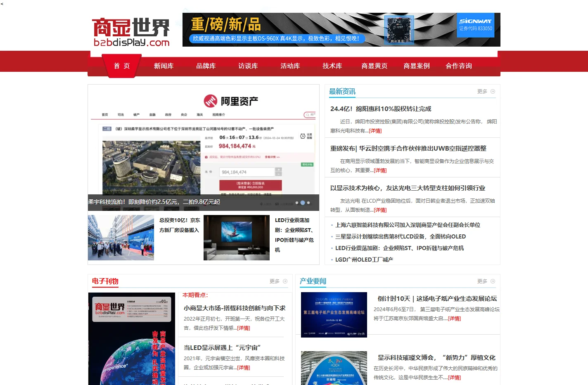Open 详情 link for 小商显大市场 article
Screen dimensions: 588x385
pos(244,328)
